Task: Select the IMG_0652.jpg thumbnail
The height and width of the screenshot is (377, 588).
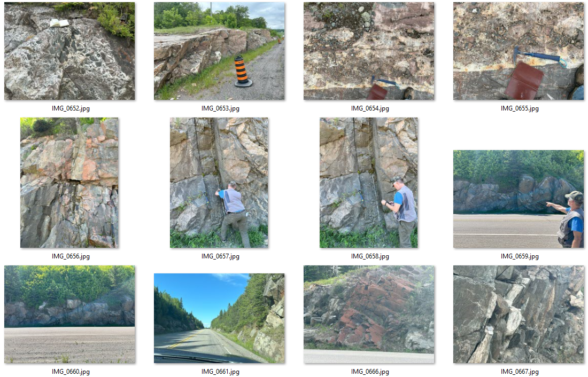Action: tap(69, 51)
